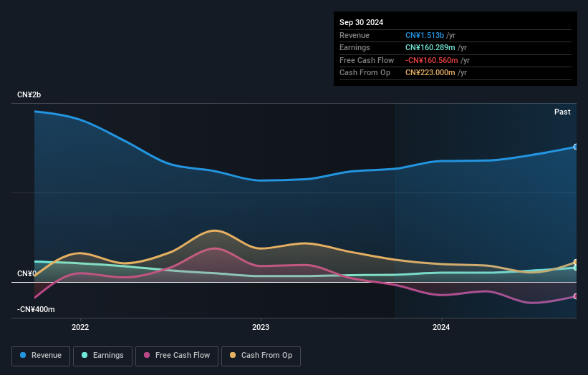Select the 2023 x-axis label
This screenshot has height=375, width=588.
(x=261, y=327)
